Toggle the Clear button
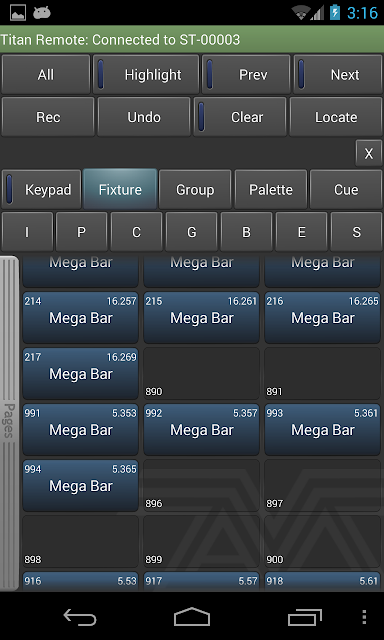This screenshot has height=640, width=384. 240,117
